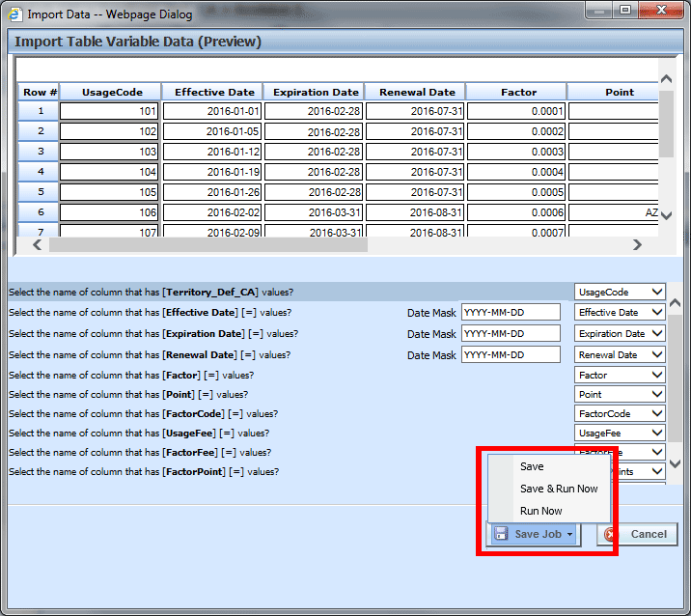Open the UsageFee column dropdown

[x=620, y=433]
